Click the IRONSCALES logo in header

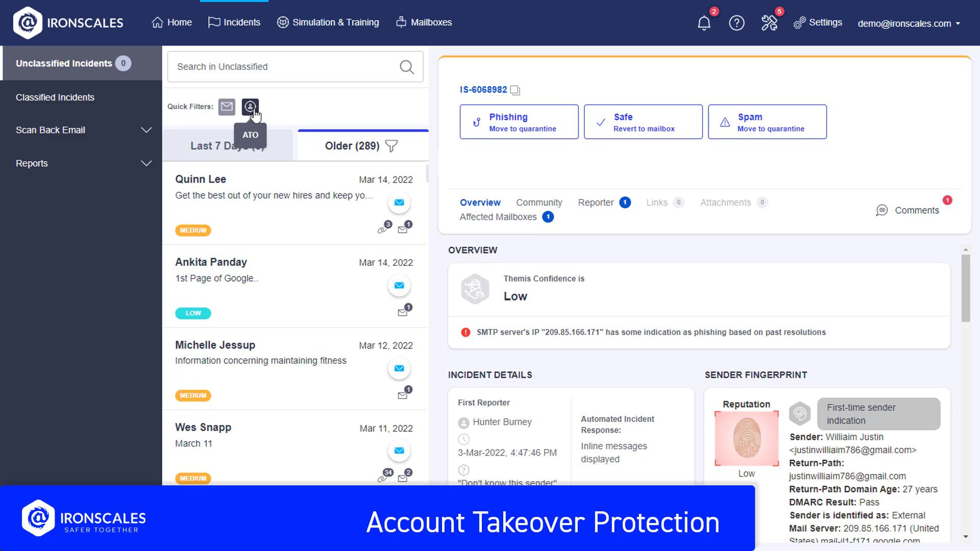tap(68, 22)
